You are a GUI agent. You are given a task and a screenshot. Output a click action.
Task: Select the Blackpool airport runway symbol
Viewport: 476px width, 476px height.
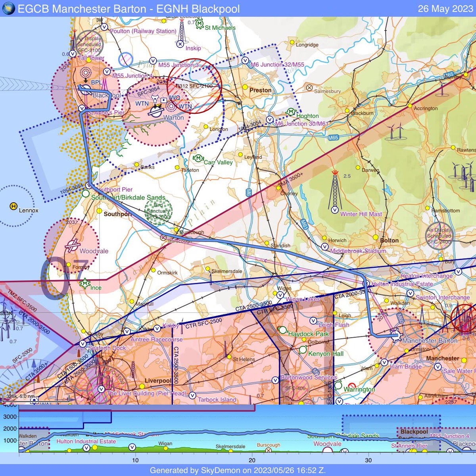point(85,90)
